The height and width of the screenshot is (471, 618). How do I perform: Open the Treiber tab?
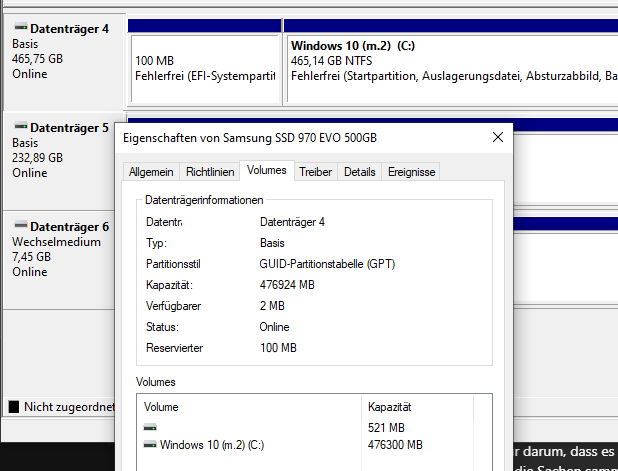315,172
